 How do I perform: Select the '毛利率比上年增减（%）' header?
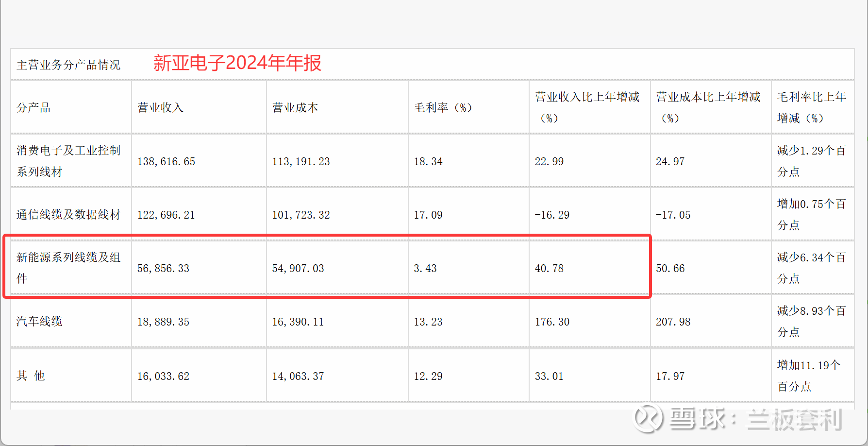click(x=812, y=107)
